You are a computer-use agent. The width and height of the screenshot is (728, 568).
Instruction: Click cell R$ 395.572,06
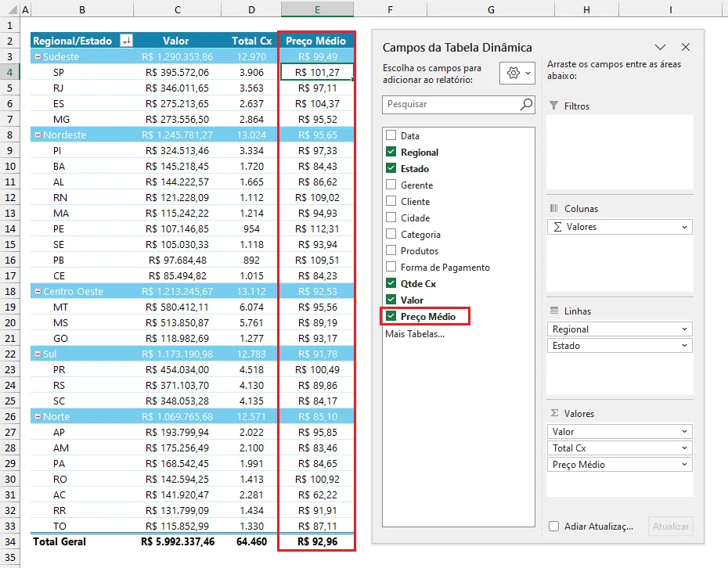click(178, 73)
